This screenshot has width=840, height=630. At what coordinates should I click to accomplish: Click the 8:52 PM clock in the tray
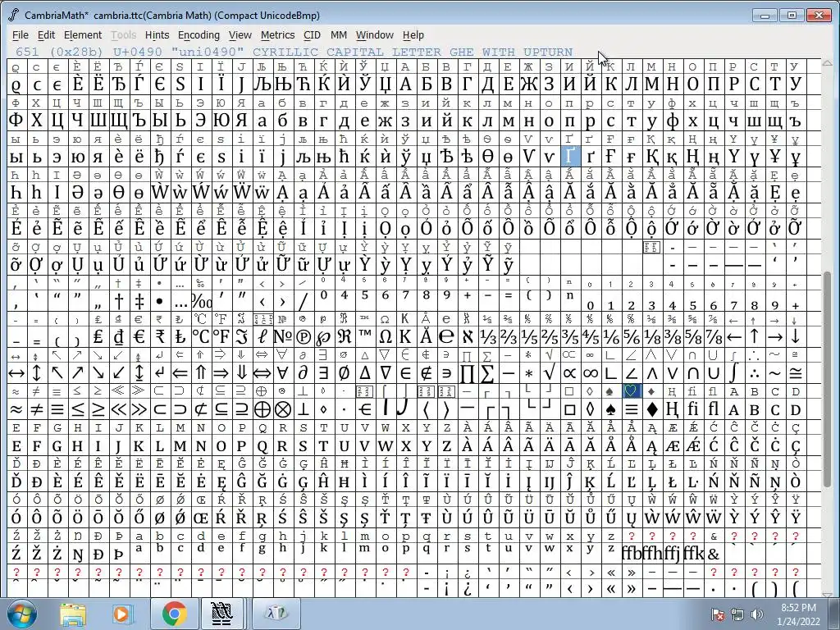(798, 608)
